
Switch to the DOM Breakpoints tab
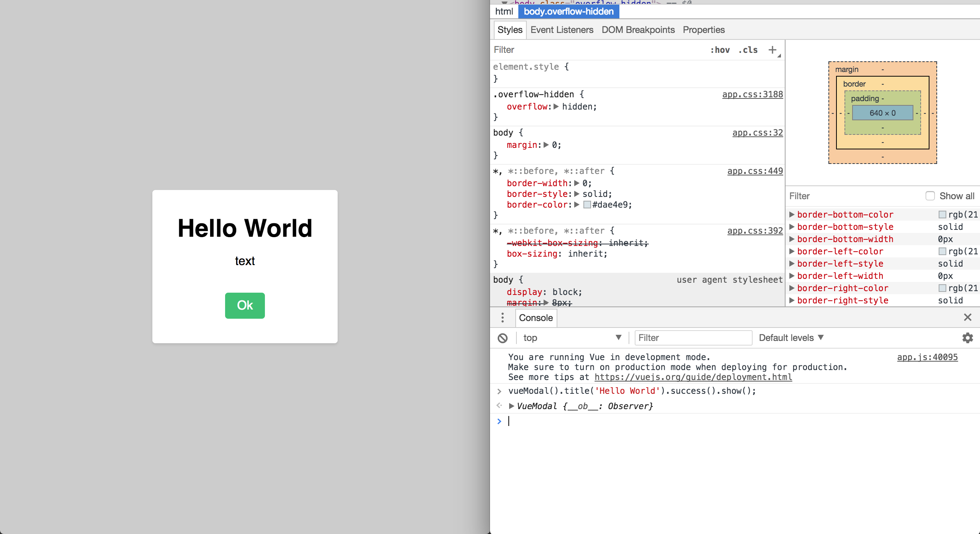click(638, 30)
